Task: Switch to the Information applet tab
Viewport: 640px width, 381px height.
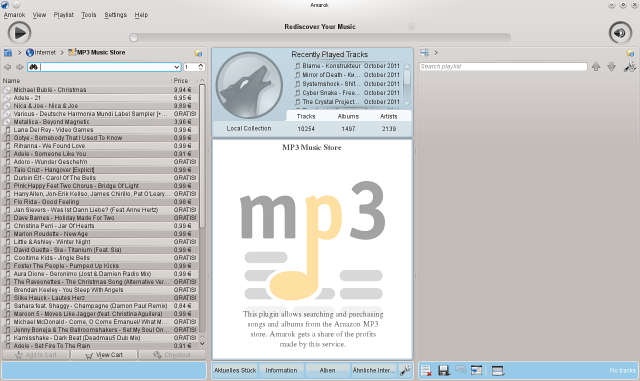Action: (281, 370)
